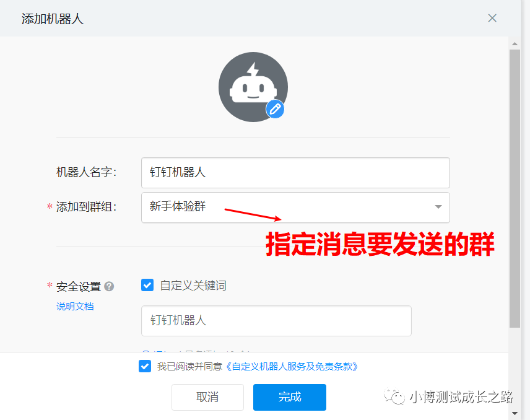530x420 pixels.
Task: Click the scrollbar down arrow
Action: pos(515,413)
